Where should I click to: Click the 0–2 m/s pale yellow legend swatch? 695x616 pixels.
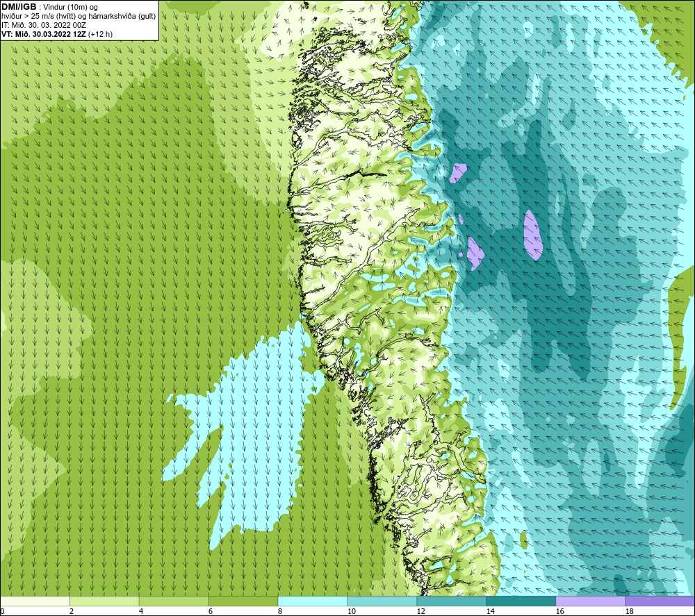35,601
